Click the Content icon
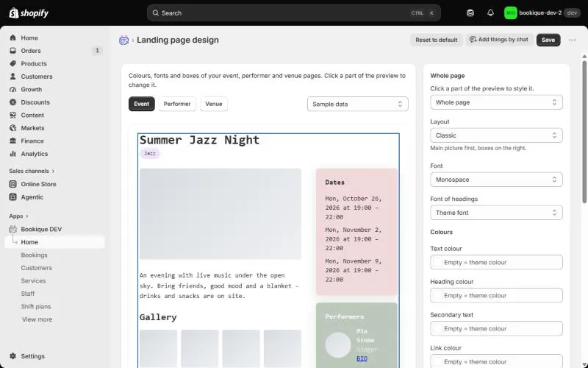Image resolution: width=588 pixels, height=368 pixels. [x=12, y=116]
